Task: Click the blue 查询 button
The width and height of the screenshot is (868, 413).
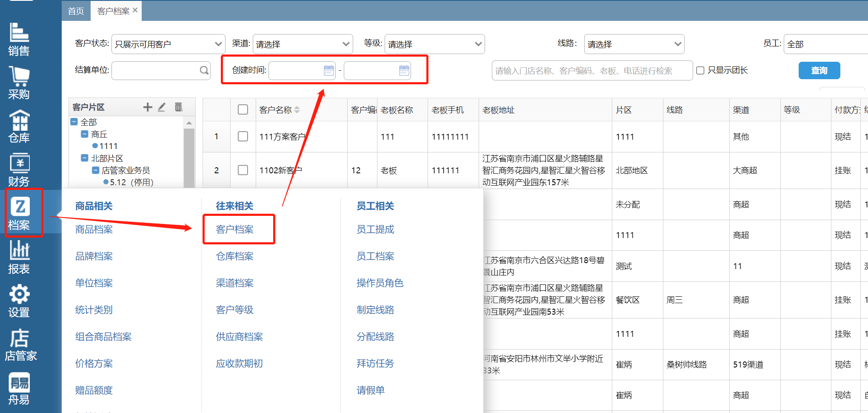Action: tap(819, 71)
